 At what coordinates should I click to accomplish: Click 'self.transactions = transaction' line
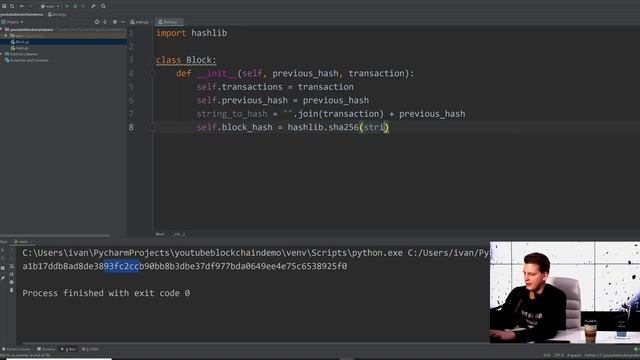(x=275, y=87)
